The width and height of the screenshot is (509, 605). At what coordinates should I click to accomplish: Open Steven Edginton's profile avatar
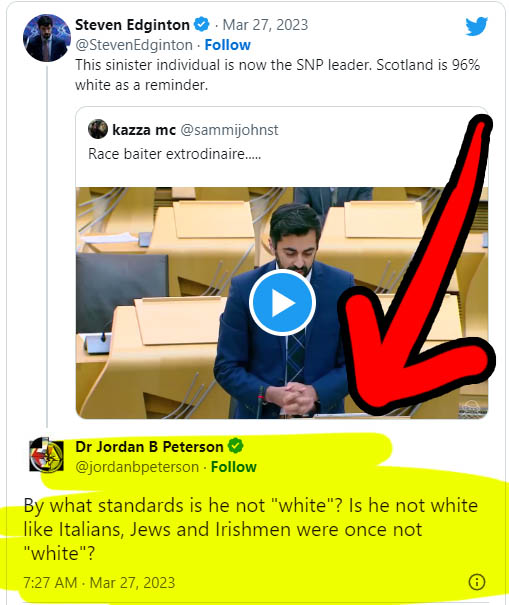tap(47, 38)
